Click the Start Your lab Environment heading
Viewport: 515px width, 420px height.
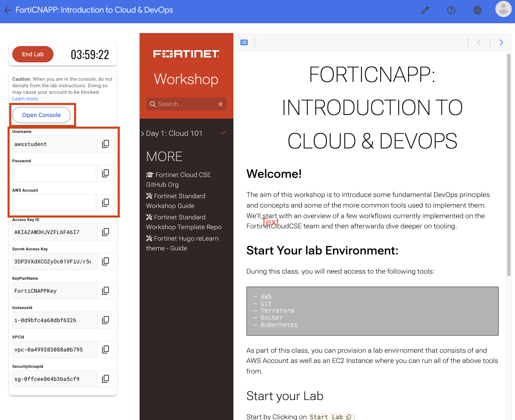pos(322,250)
